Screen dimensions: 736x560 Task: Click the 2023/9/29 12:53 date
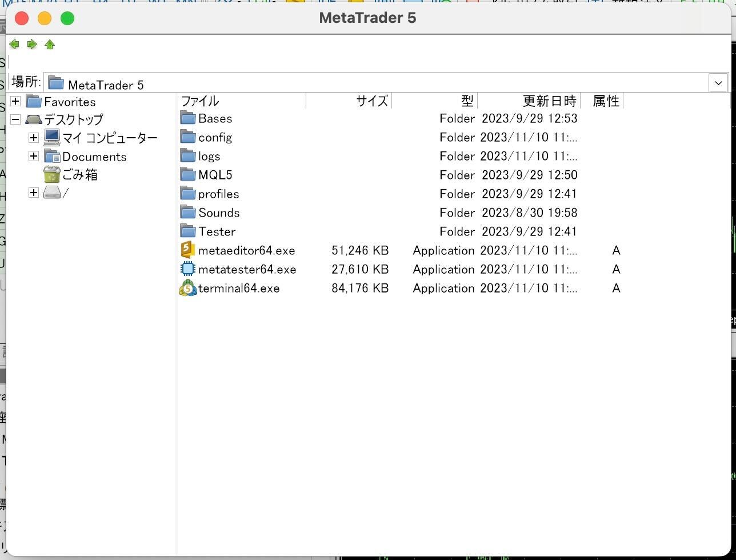[529, 118]
